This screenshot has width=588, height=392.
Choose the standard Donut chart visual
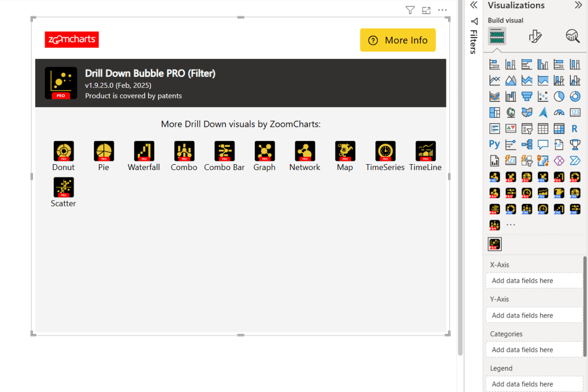pos(575,97)
